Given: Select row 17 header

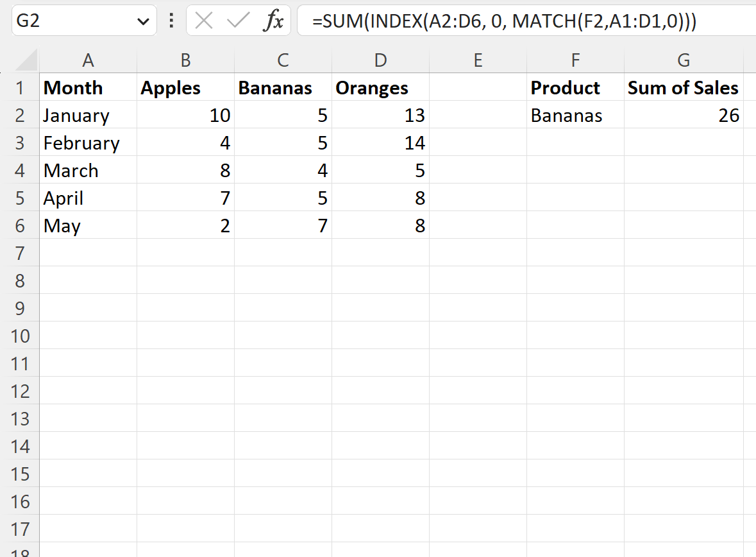Looking at the screenshot, I should point(20,529).
